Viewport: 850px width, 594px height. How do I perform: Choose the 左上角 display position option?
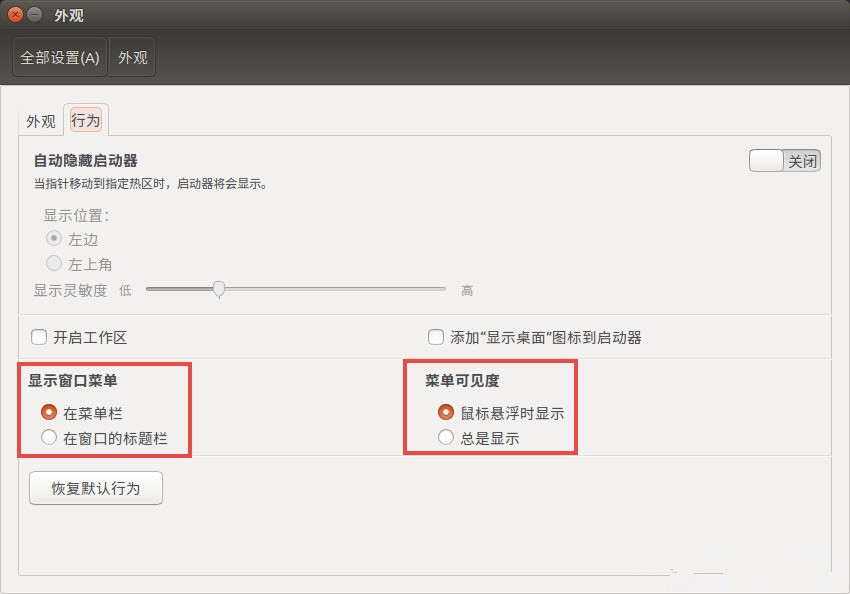tap(54, 264)
